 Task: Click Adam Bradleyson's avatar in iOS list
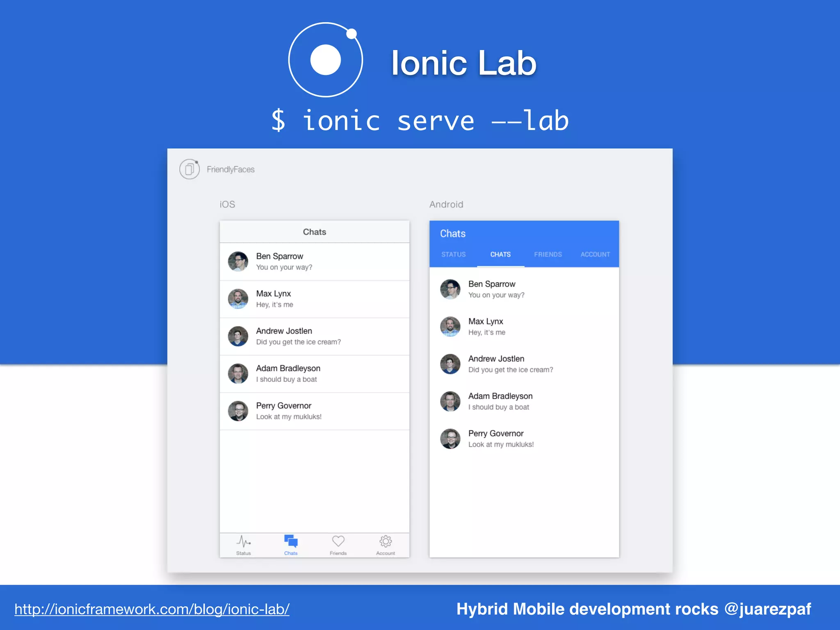238,374
